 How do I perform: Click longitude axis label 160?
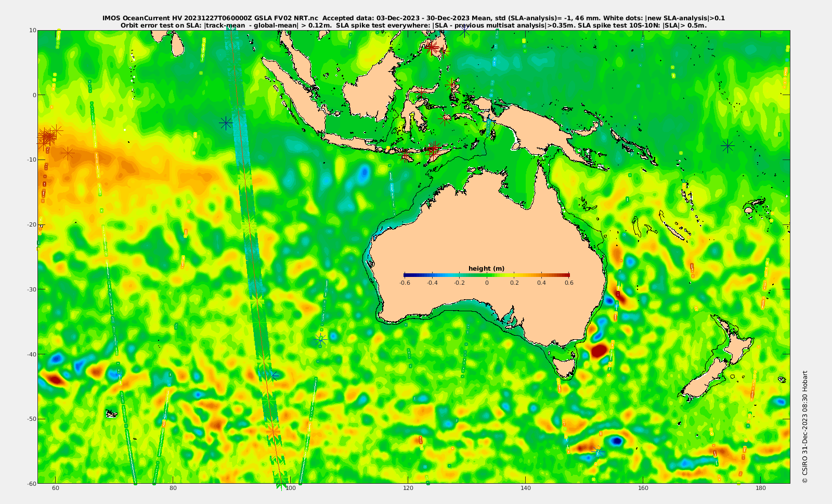coord(643,488)
